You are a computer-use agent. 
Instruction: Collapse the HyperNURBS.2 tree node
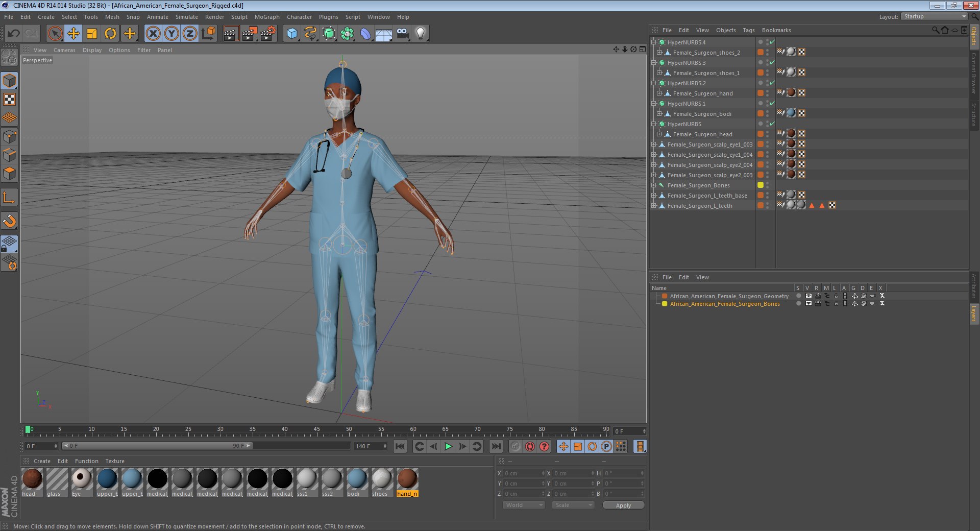[653, 83]
